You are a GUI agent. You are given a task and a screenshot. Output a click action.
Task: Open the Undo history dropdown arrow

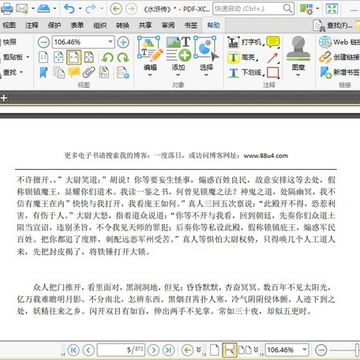coord(80,9)
